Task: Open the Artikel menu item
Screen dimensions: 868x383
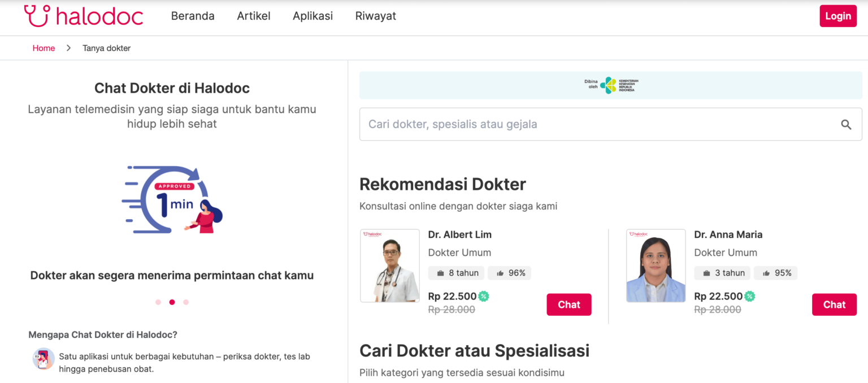Action: point(253,16)
